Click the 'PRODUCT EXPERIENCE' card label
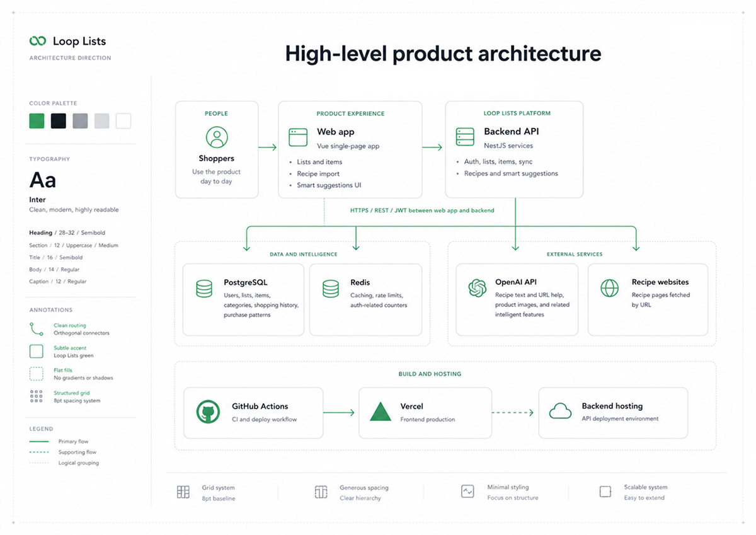Image resolution: width=756 pixels, height=535 pixels. pos(350,114)
